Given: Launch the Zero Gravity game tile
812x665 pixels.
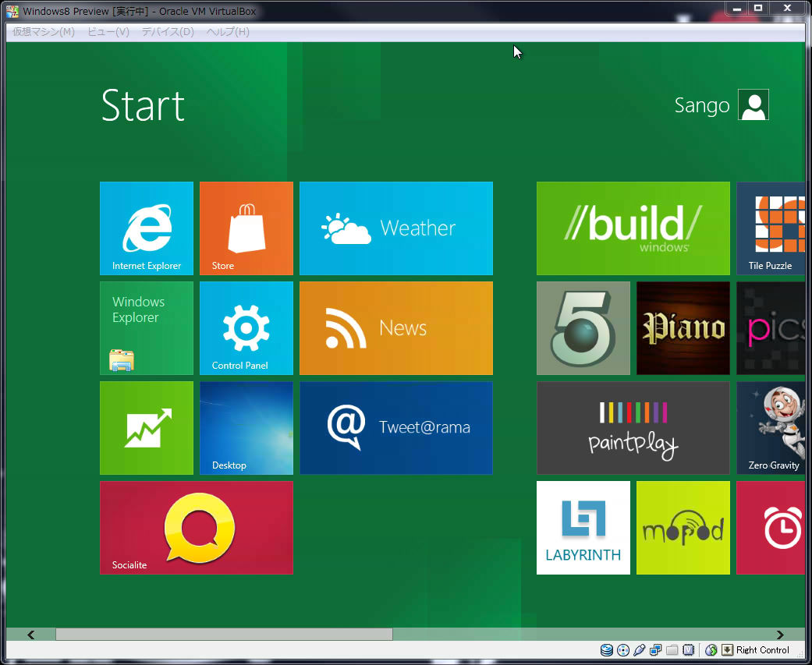Looking at the screenshot, I should (x=771, y=428).
